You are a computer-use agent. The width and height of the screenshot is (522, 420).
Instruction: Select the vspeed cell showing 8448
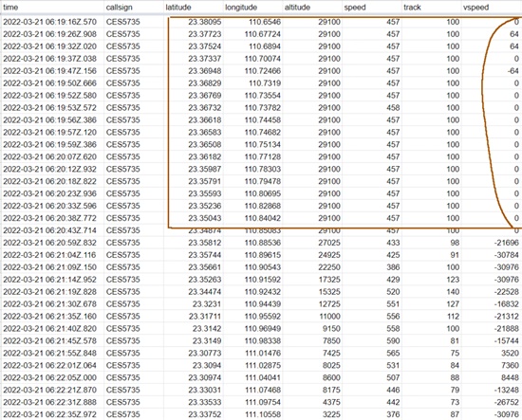pyautogui.click(x=492, y=377)
